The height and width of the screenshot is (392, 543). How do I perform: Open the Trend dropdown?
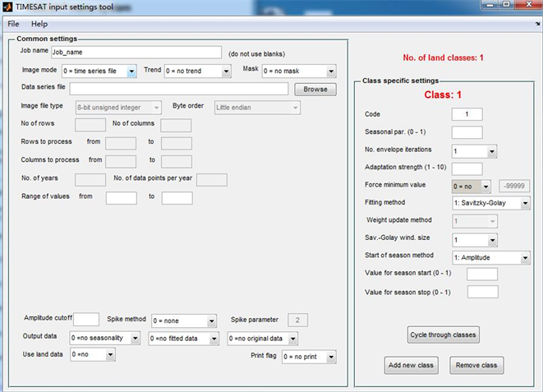[197, 71]
